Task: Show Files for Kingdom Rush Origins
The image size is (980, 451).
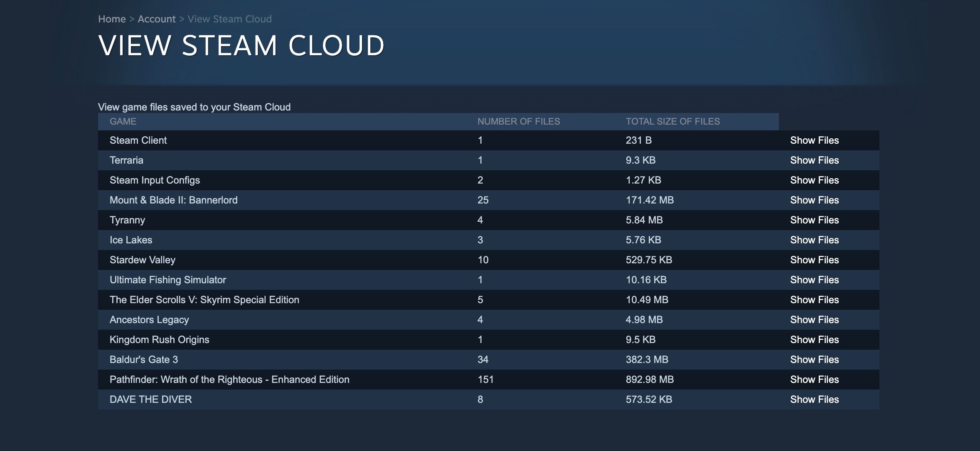Action: click(814, 340)
